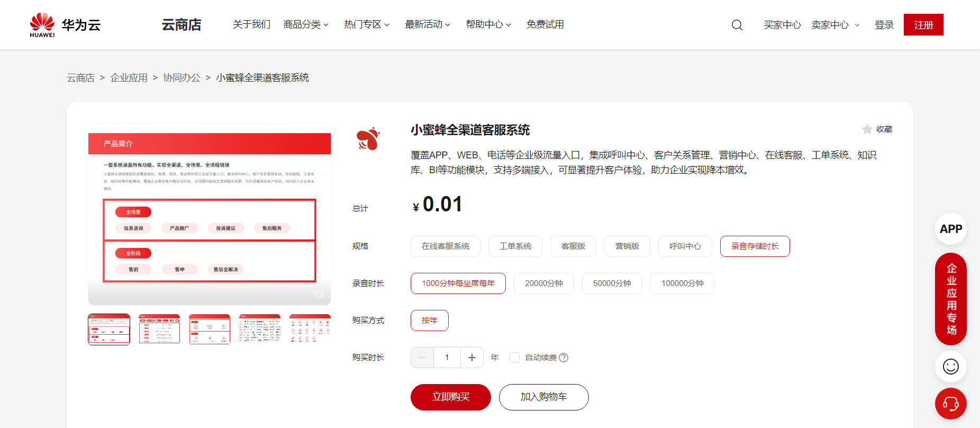Go to the 免费试用 menu item
The image size is (980, 428).
pos(545,25)
